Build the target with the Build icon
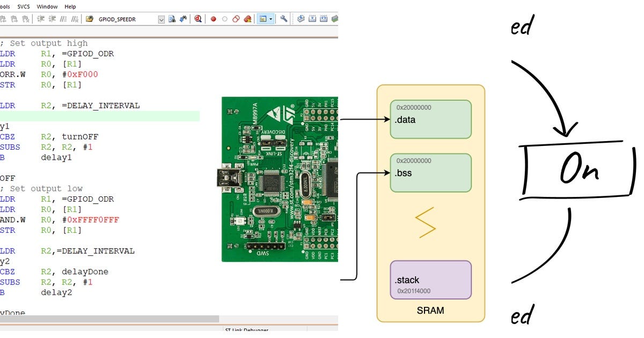 point(312,18)
